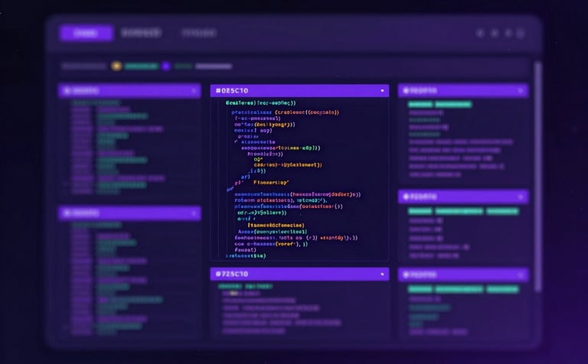Click the teal pill label in the status row
Screen dimensions: 588x364
point(142,67)
